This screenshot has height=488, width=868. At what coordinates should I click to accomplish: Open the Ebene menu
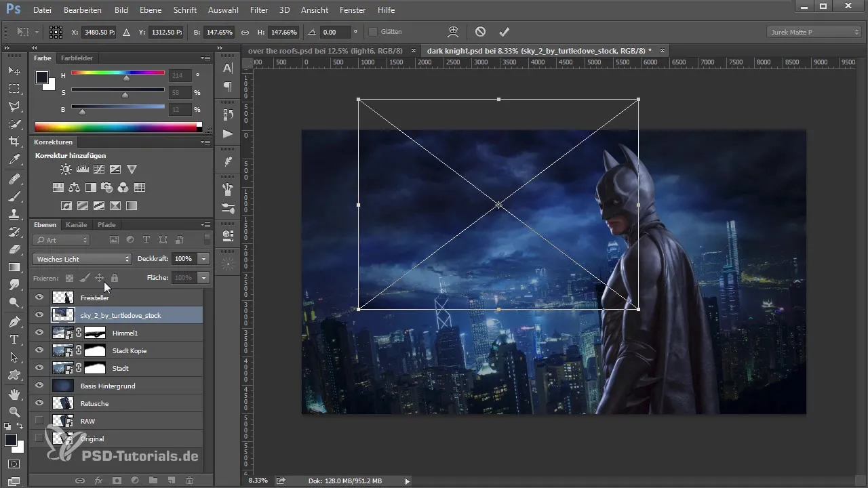click(x=151, y=10)
